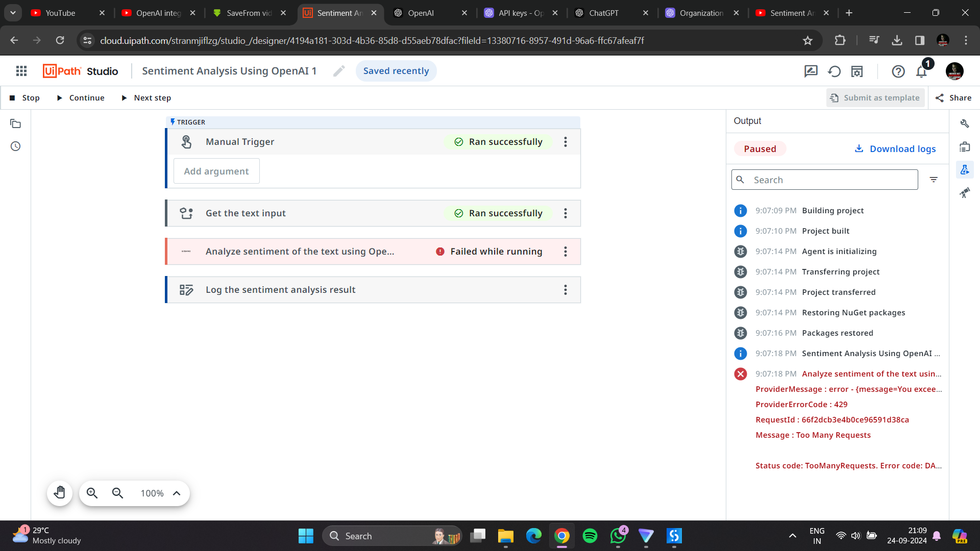
Task: Open options menu for Get the text input
Action: (565, 213)
